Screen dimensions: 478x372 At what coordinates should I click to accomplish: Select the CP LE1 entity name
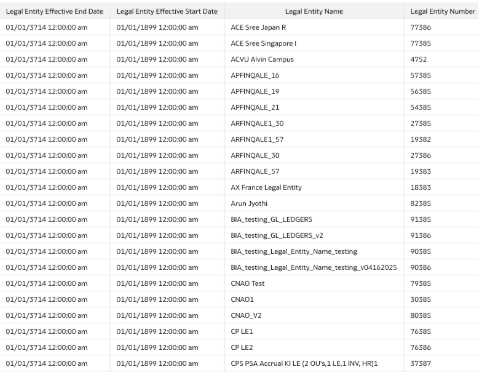pyautogui.click(x=242, y=331)
